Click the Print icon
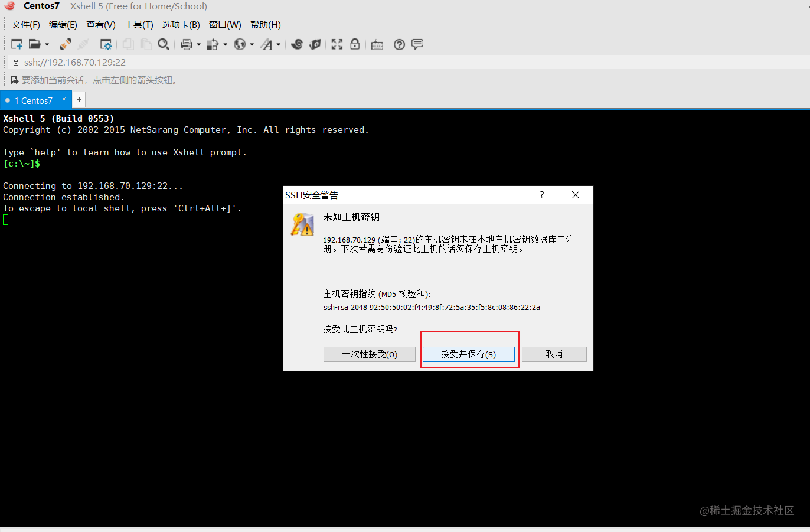This screenshot has height=532, width=810. (x=187, y=44)
